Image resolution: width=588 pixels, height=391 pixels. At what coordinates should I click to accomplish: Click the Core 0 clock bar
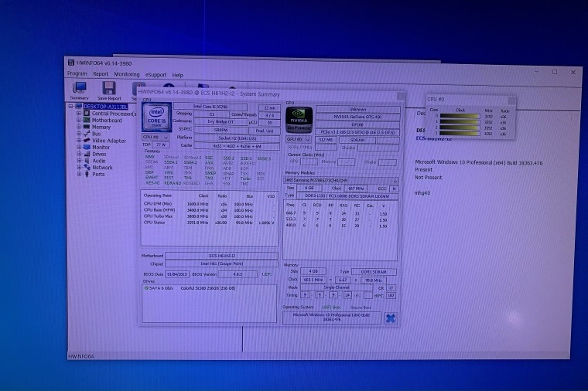click(x=460, y=117)
